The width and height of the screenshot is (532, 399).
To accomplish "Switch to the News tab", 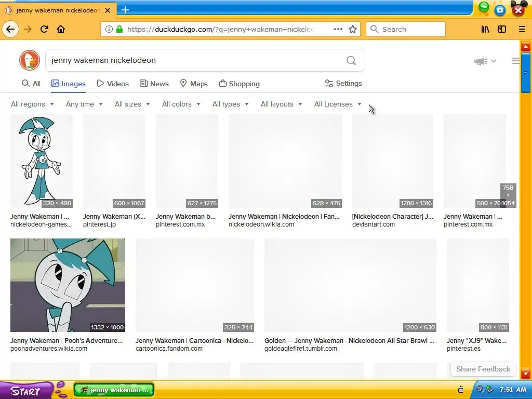I will point(154,84).
